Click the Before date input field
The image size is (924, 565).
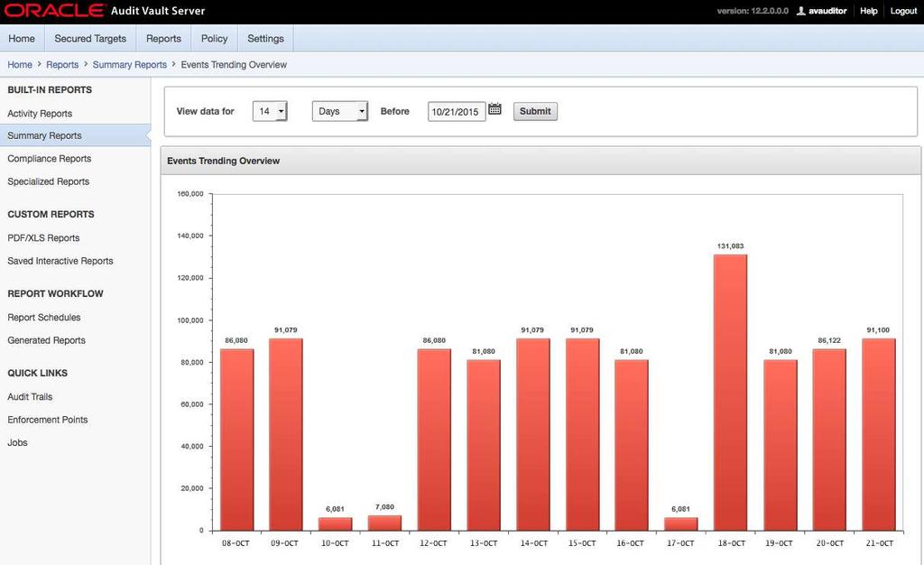click(x=457, y=111)
